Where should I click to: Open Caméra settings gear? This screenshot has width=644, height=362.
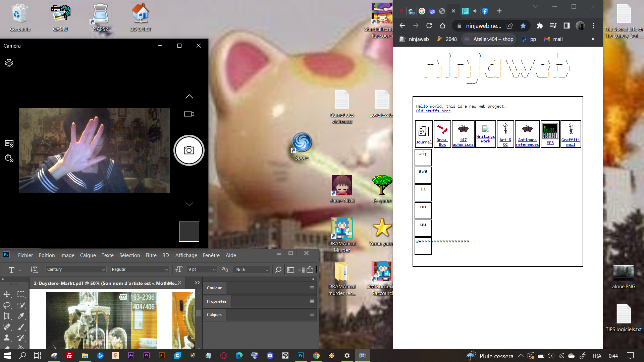click(9, 63)
